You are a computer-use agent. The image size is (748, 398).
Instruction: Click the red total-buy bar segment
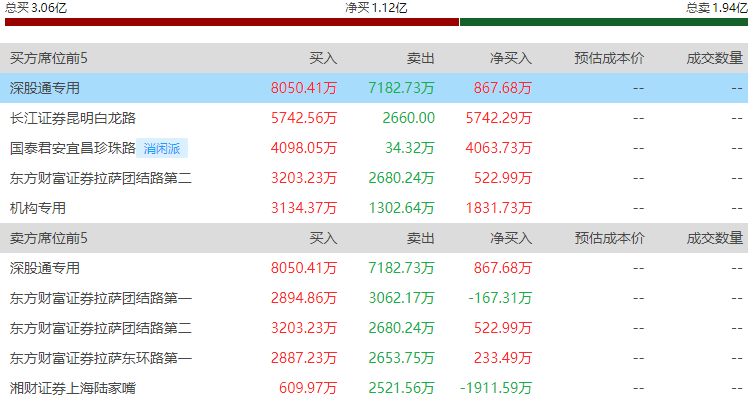pos(232,22)
